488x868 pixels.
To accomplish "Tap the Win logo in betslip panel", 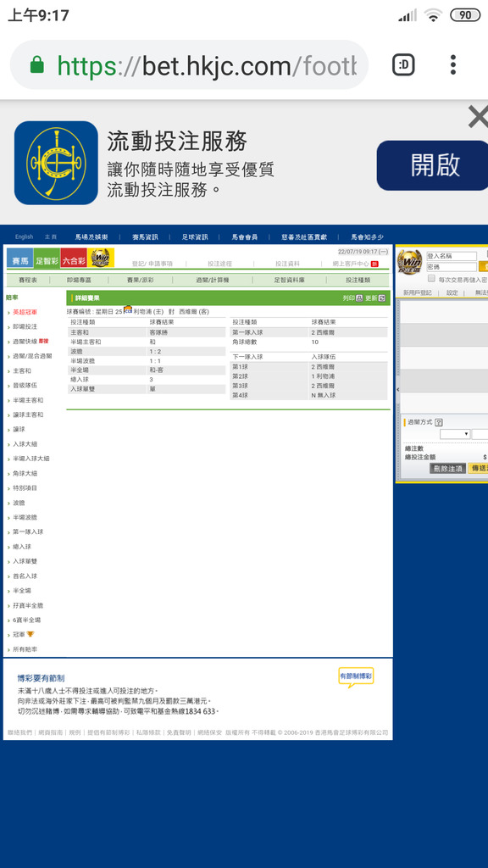I will [x=410, y=261].
